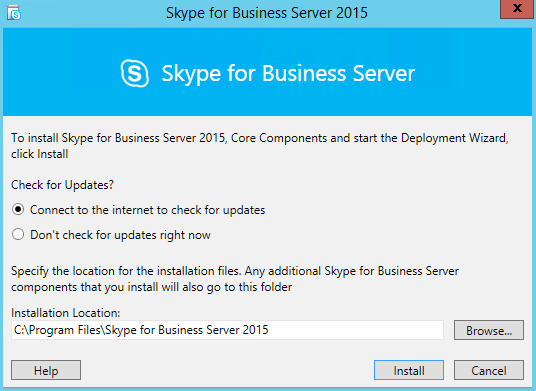Click the 'Installation Location:' label
Image resolution: width=536 pixels, height=391 pixels.
tap(66, 313)
